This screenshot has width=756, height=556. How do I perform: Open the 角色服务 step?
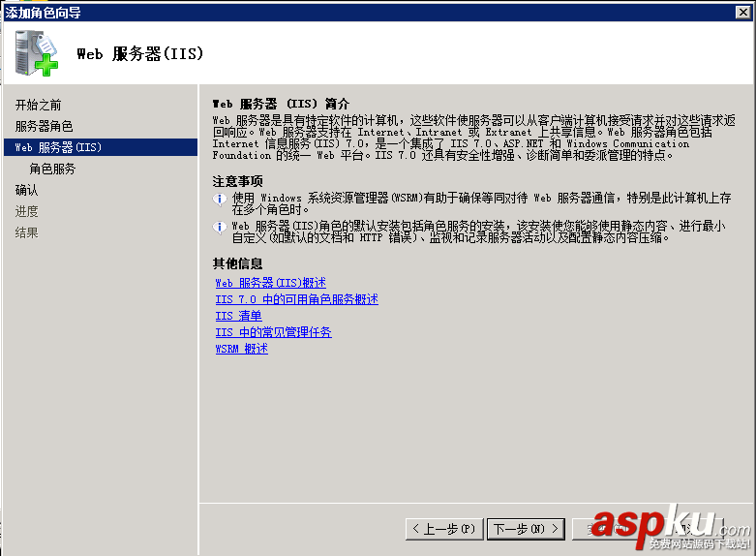tap(52, 169)
